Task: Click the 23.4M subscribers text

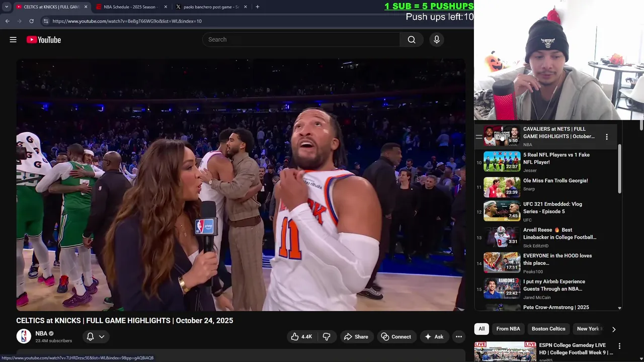Action: 53,341
